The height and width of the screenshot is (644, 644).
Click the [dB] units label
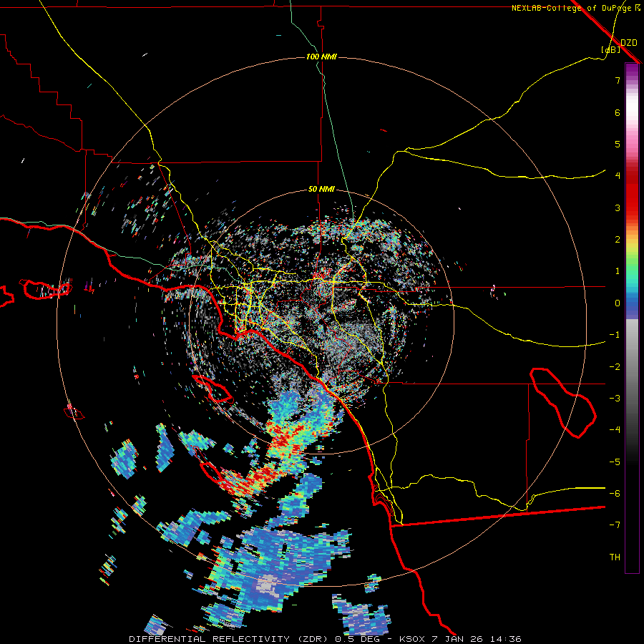coord(610,49)
